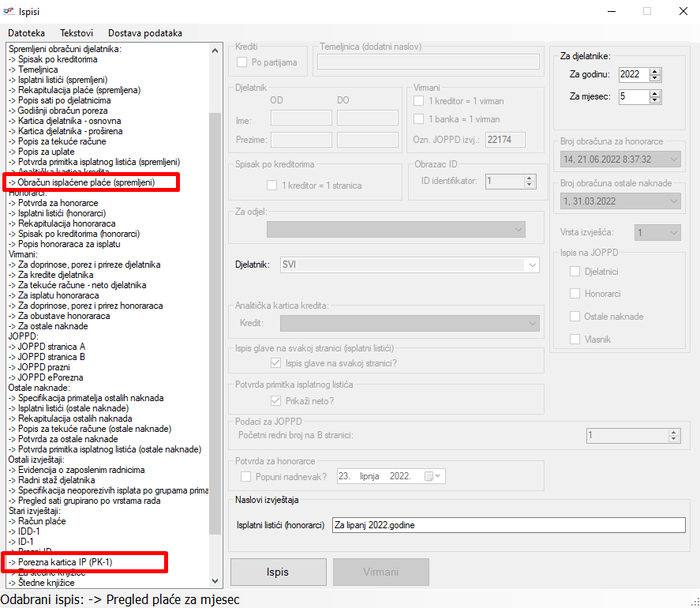Select Godišnji obračun poreza report

pos(63,111)
